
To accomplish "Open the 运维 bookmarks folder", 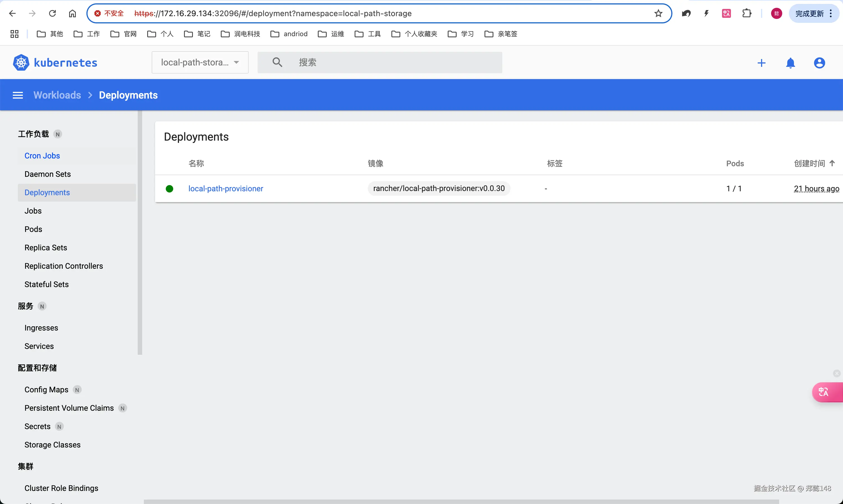I will pyautogui.click(x=331, y=34).
